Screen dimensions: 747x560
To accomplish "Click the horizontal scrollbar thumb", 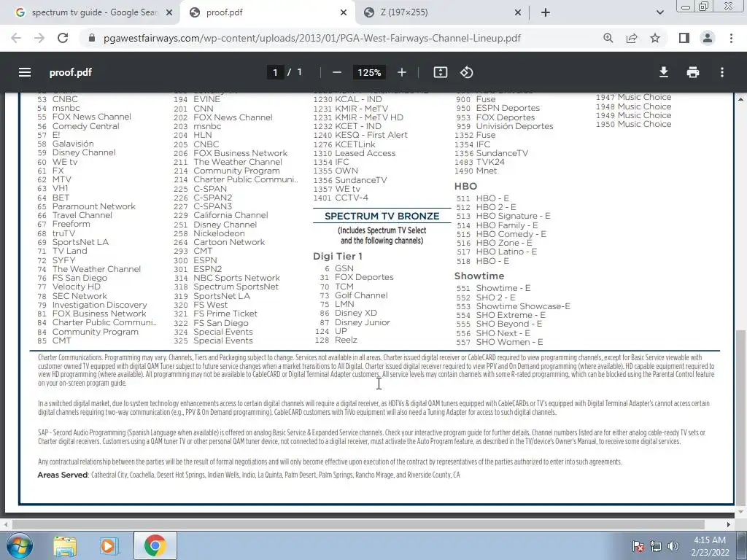I will 358,524.
